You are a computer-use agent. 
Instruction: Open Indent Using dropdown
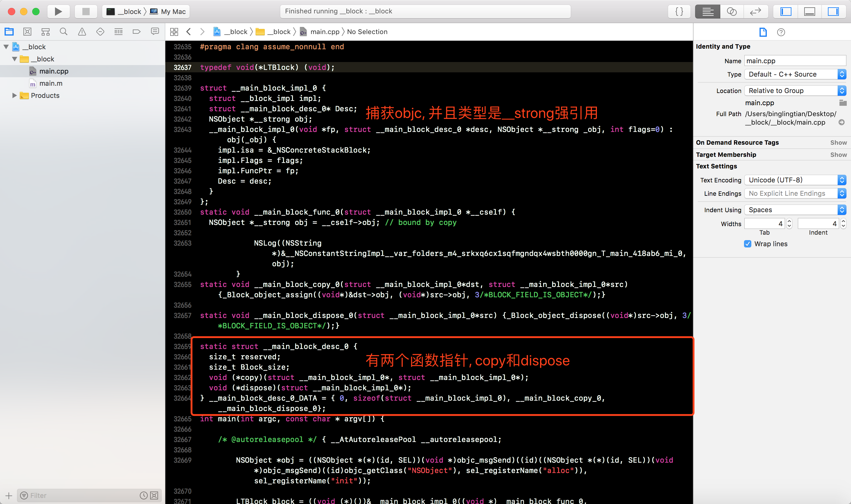[x=795, y=209]
